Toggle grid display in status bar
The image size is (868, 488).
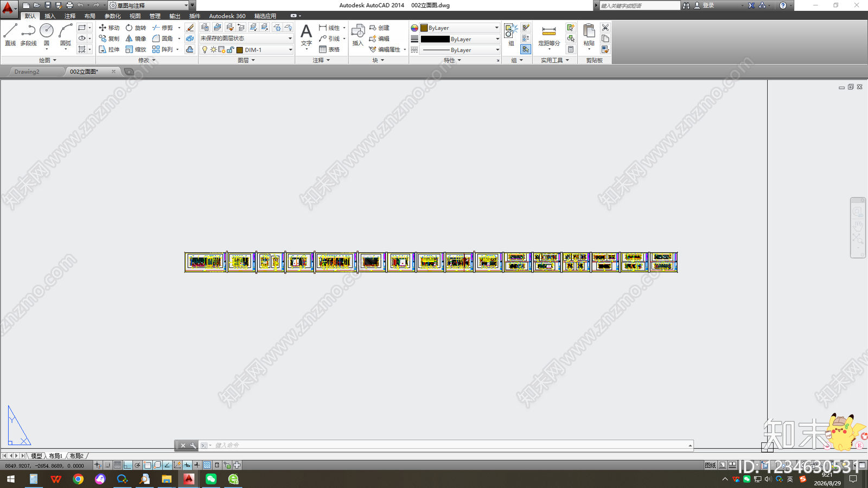(117, 465)
